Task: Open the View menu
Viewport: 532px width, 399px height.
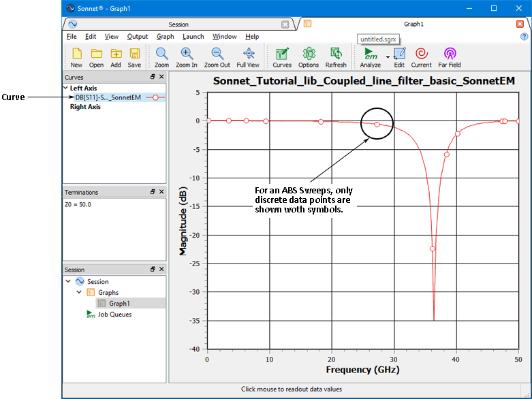Action: point(112,37)
